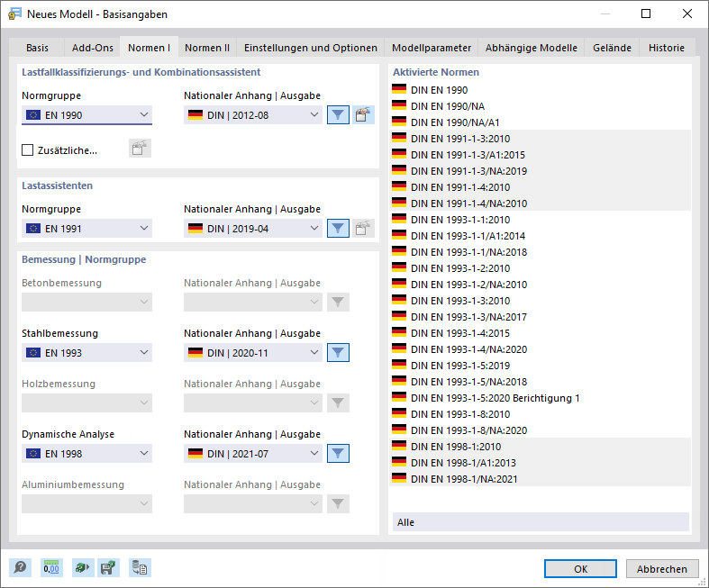The height and width of the screenshot is (588, 709).
Task: Maximize the Basisangaben dialog window
Action: [646, 14]
